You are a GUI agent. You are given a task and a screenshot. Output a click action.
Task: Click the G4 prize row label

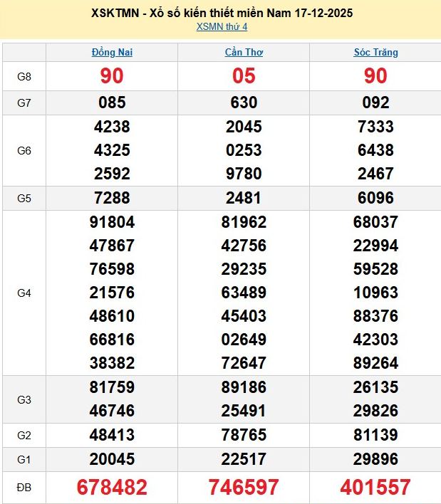tap(24, 293)
